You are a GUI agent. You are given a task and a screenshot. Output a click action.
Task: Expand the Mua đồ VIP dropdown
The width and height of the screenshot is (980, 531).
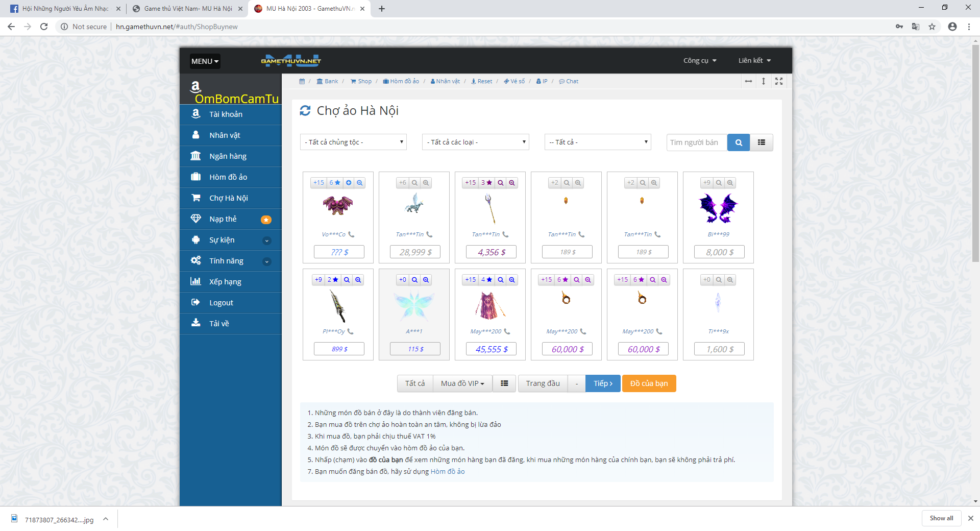click(462, 383)
